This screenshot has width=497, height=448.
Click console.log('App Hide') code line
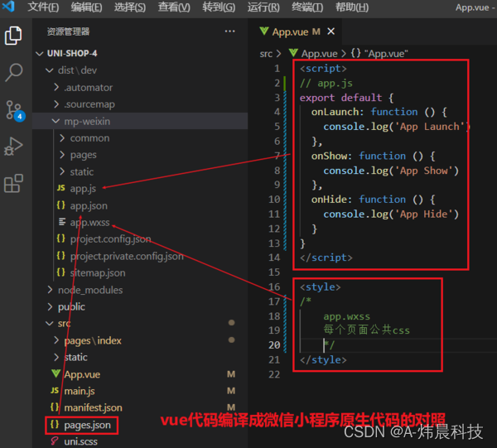391,214
